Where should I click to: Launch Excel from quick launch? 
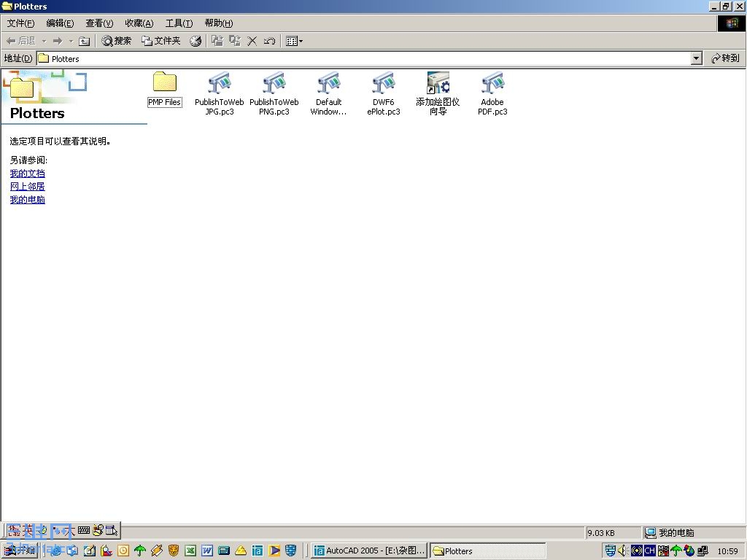[190, 551]
